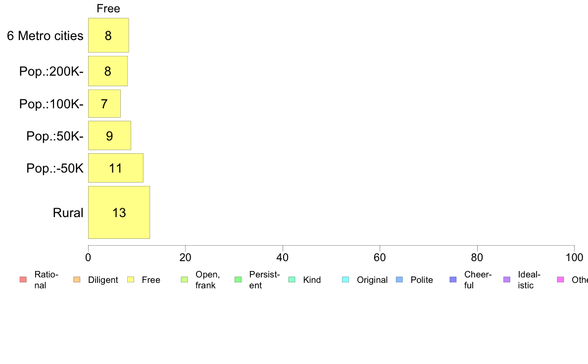Click the 'Open, frank' legend label
Viewport: 588px width, 364px height.
[207, 279]
